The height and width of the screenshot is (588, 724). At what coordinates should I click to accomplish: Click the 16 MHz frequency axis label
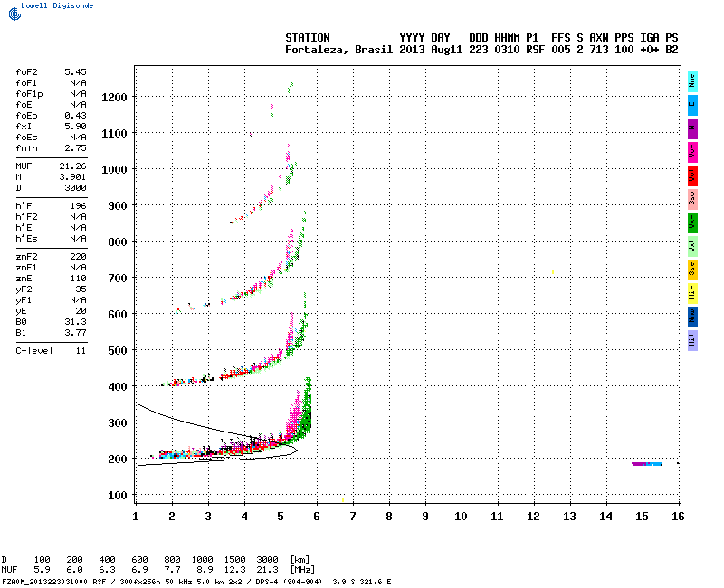coord(678,517)
